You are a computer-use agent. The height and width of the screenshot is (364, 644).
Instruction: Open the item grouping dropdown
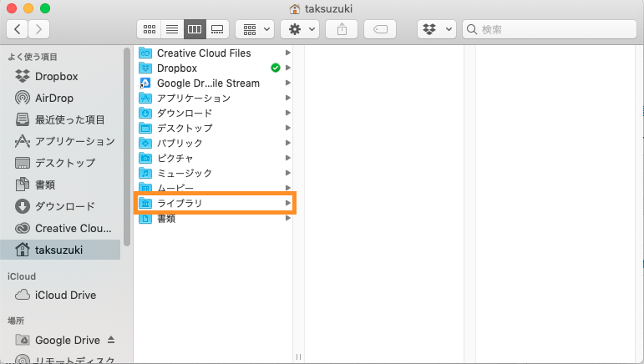coord(255,29)
